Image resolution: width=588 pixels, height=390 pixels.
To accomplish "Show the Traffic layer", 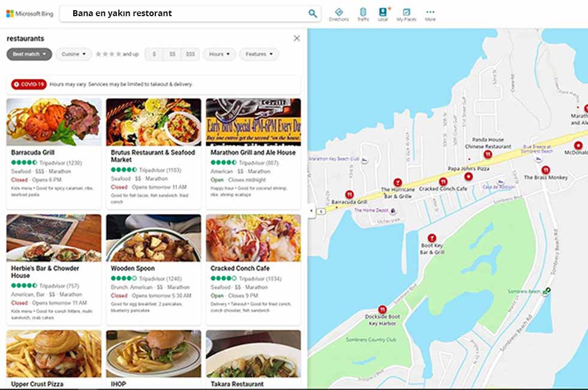I will click(x=363, y=14).
